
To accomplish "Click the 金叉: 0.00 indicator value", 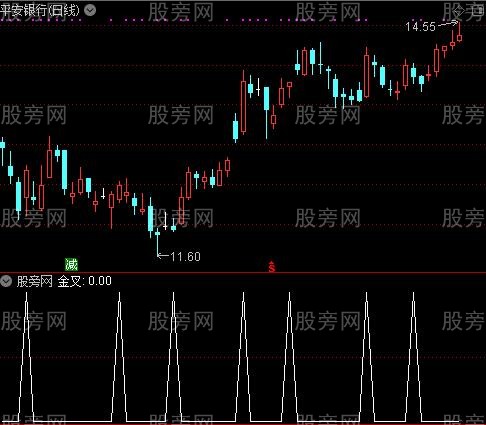I will 85,281.
